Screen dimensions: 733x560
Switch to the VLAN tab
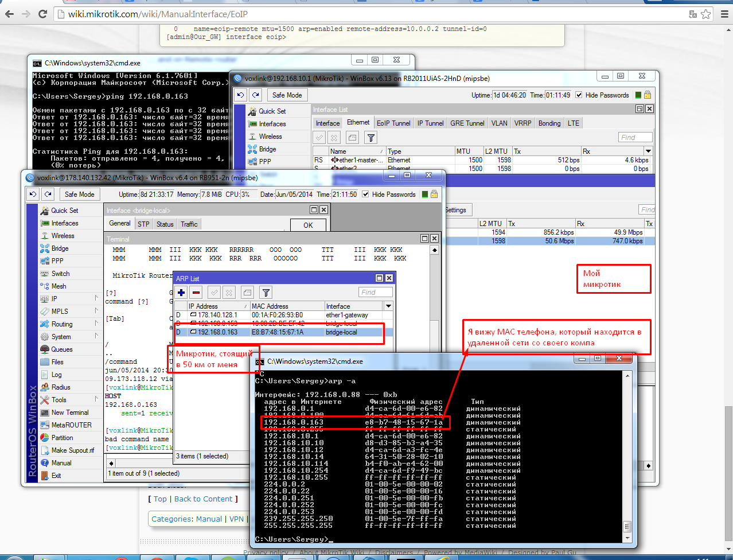(x=499, y=123)
